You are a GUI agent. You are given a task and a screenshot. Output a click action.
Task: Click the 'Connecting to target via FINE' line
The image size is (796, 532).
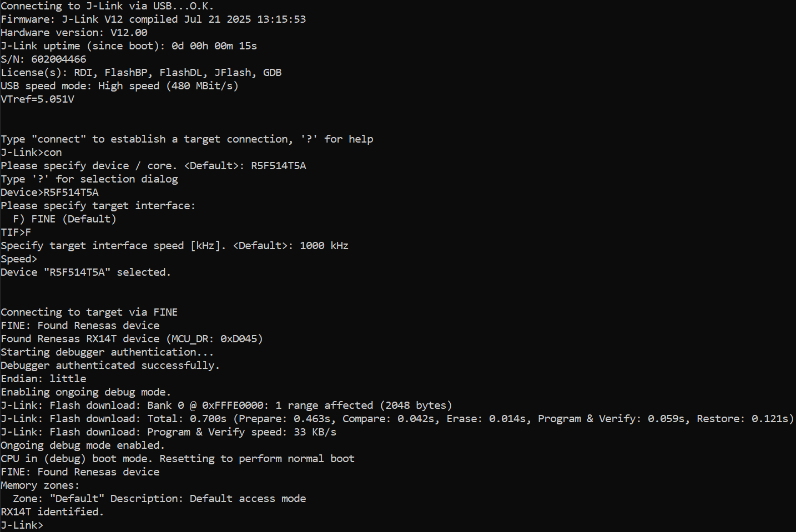[x=89, y=312]
